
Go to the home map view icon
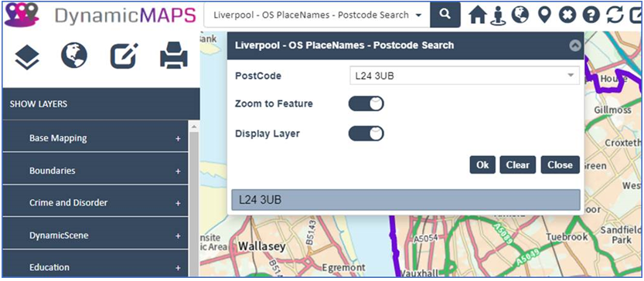pos(478,15)
